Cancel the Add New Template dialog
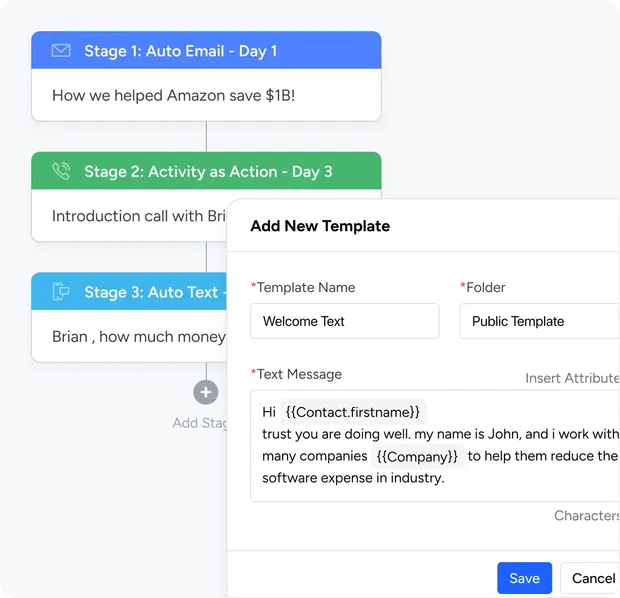Viewport: 620px width, 598px height. (x=592, y=578)
